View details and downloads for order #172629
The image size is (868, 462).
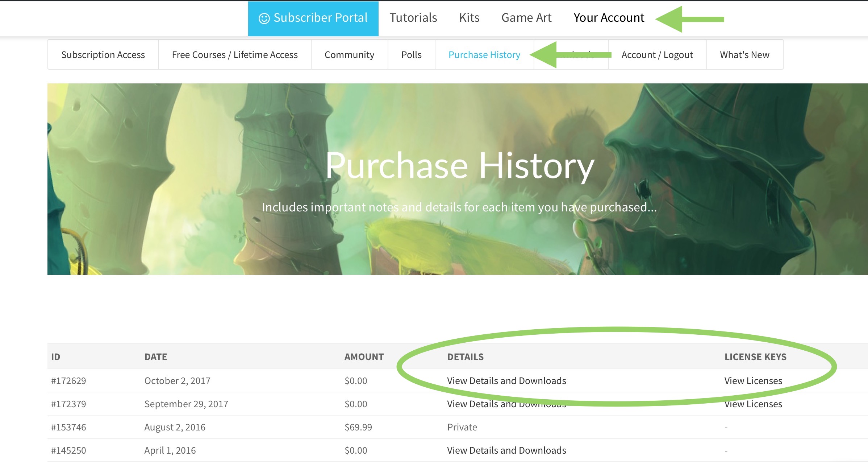506,381
